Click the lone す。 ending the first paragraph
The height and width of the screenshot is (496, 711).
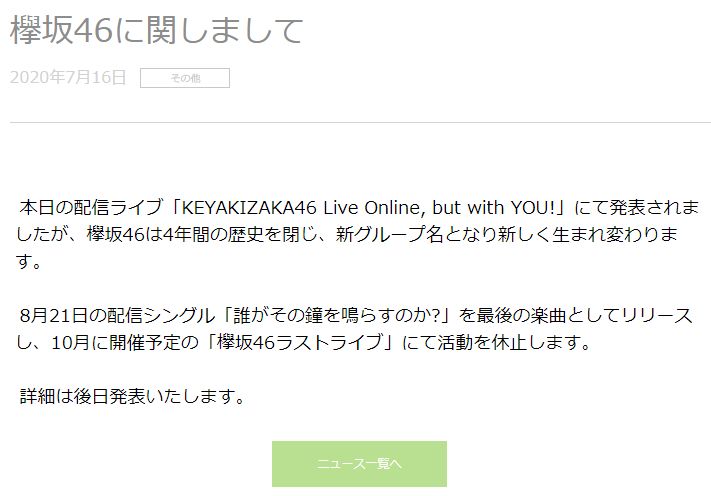[29, 262]
